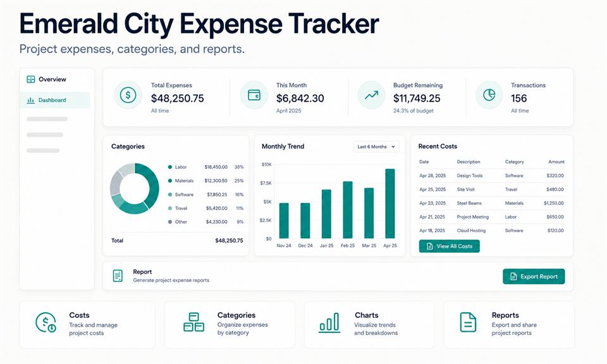607x364 pixels.
Task: Click the "$7,850.25" Software amount
Action: click(217, 195)
